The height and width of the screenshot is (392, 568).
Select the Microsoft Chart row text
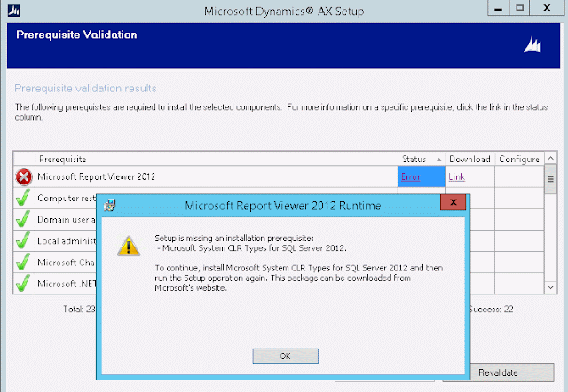click(x=67, y=263)
